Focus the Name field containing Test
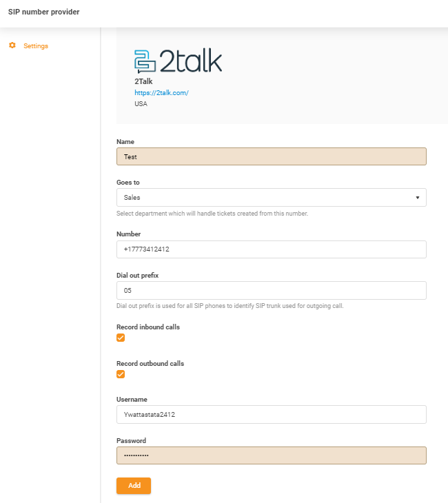Image resolution: width=448 pixels, height=503 pixels. point(271,156)
